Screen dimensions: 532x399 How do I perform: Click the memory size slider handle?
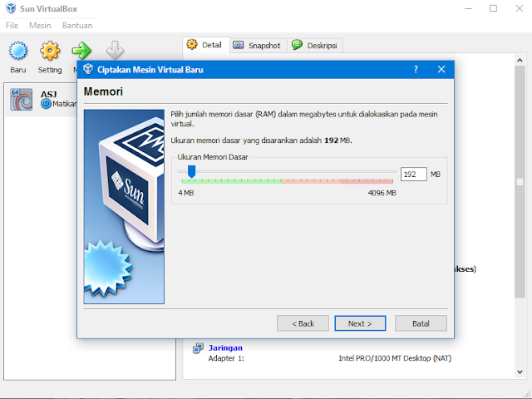192,172
